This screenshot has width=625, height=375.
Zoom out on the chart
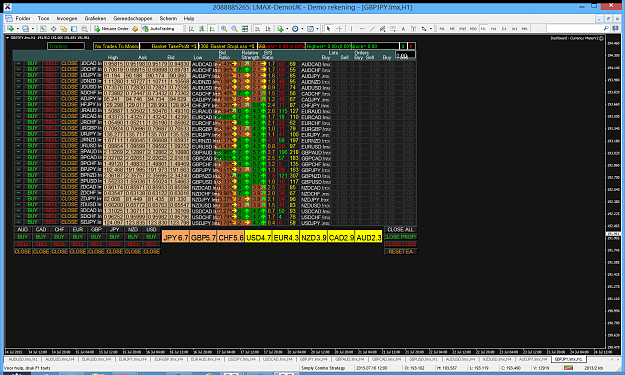(x=234, y=29)
